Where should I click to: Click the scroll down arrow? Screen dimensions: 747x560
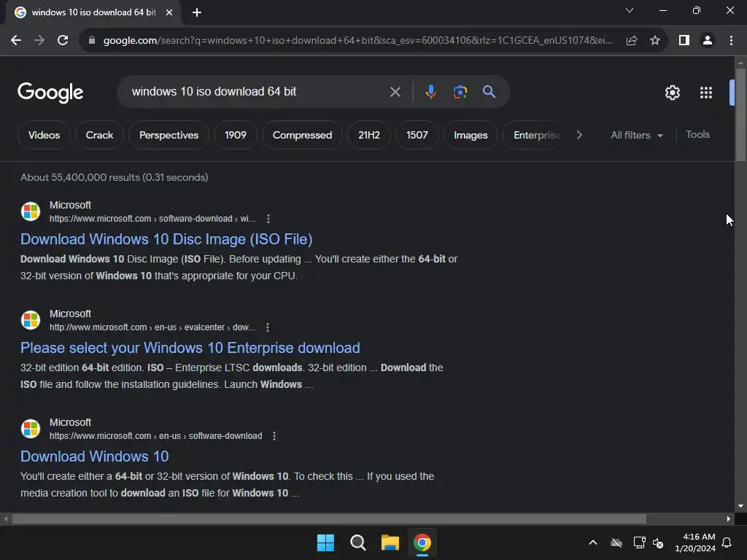[740, 506]
